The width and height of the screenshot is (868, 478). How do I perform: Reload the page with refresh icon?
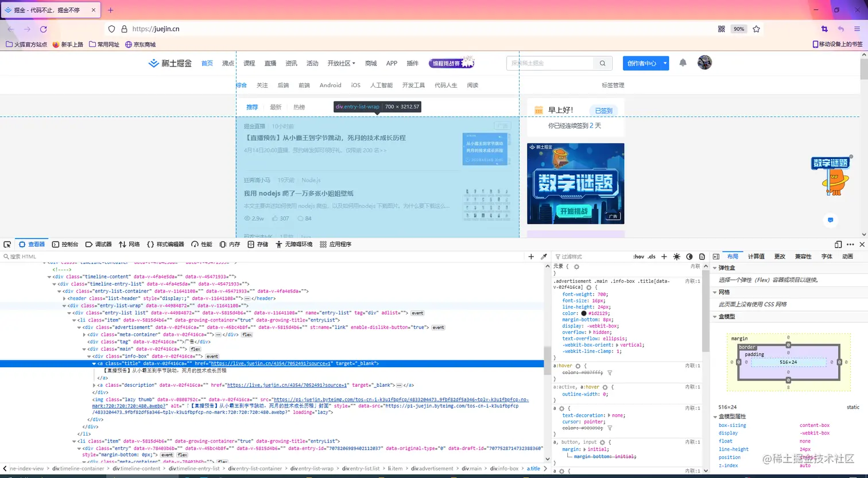[43, 29]
